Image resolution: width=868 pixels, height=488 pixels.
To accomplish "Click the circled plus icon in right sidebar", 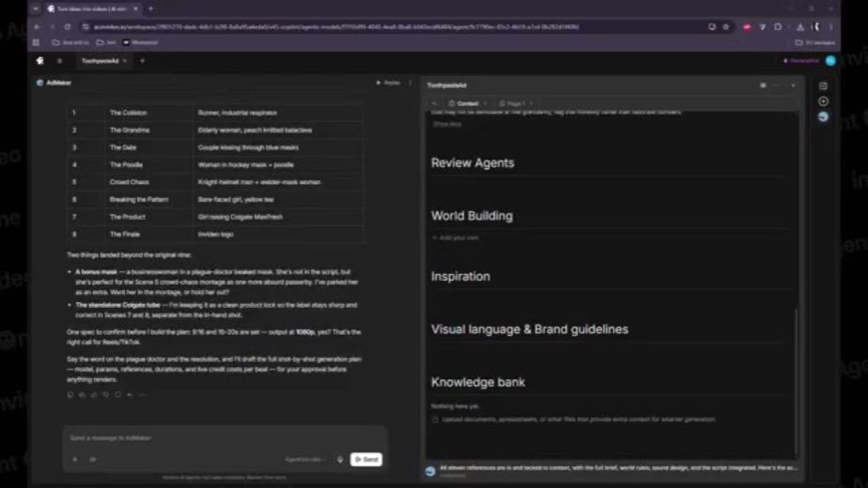I will point(823,101).
